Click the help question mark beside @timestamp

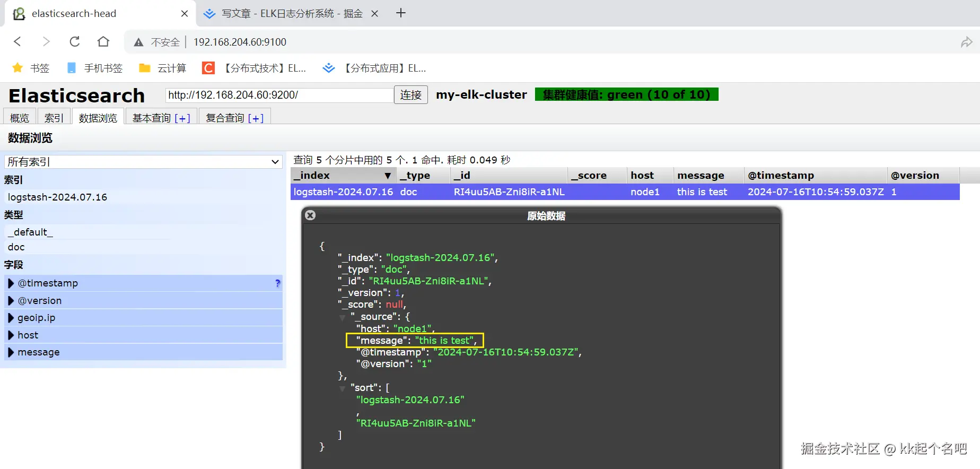tap(277, 283)
